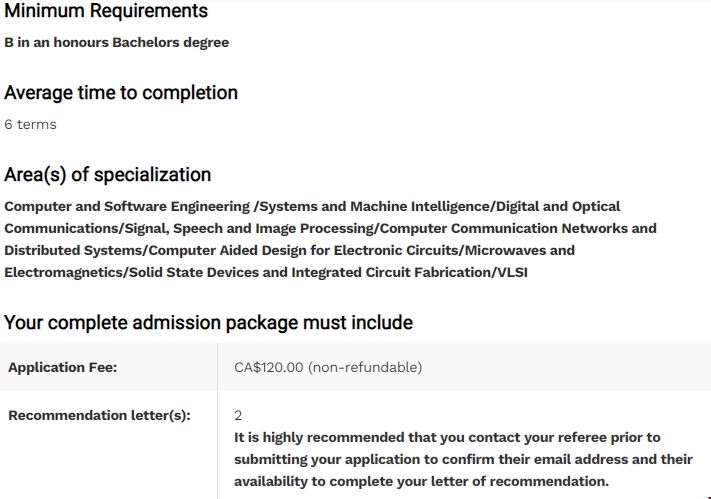Click the Minimum Requirements heading
The height and width of the screenshot is (499, 711).
(106, 12)
